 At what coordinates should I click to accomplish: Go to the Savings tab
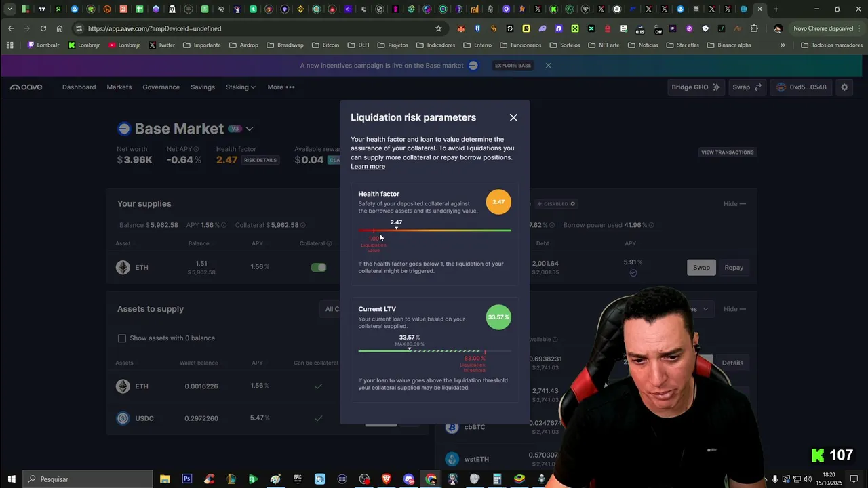203,87
